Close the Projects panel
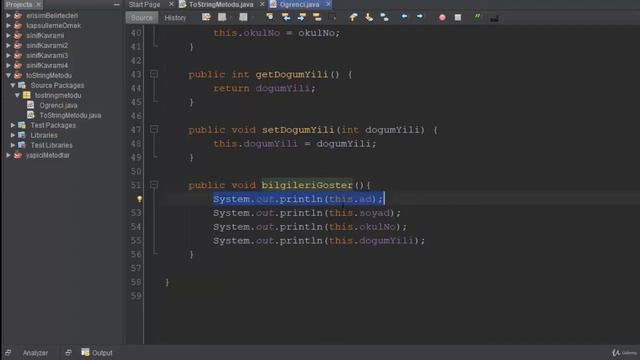 click(39, 4)
